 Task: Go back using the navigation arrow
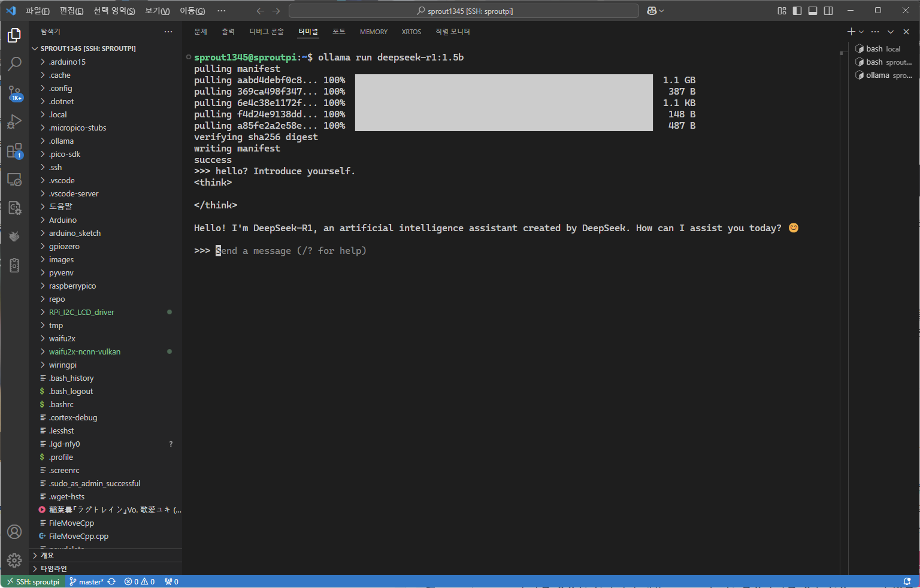[260, 11]
